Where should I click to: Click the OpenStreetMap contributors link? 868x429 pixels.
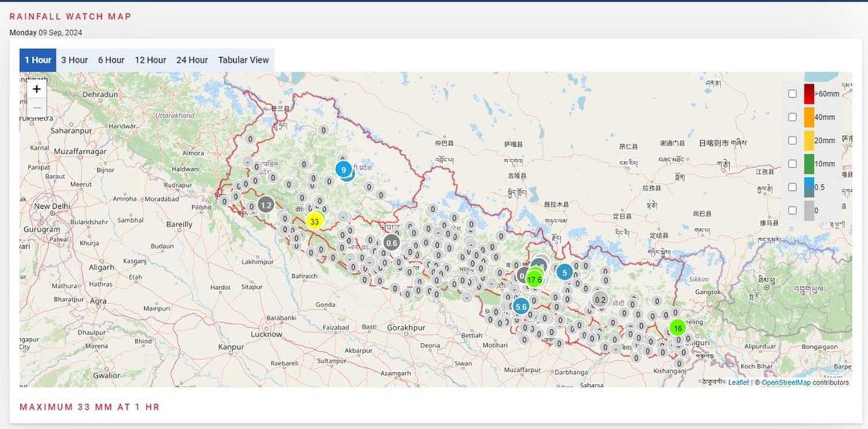pyautogui.click(x=787, y=382)
